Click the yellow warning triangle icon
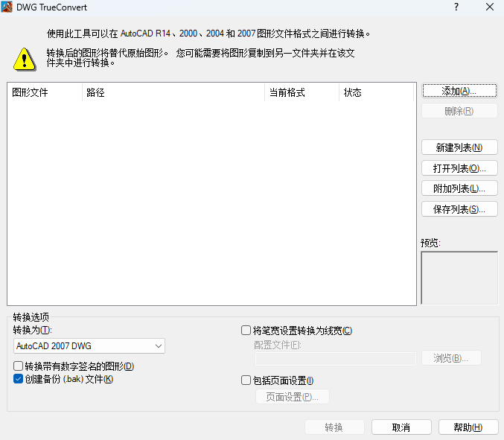504x440 pixels. coord(25,57)
